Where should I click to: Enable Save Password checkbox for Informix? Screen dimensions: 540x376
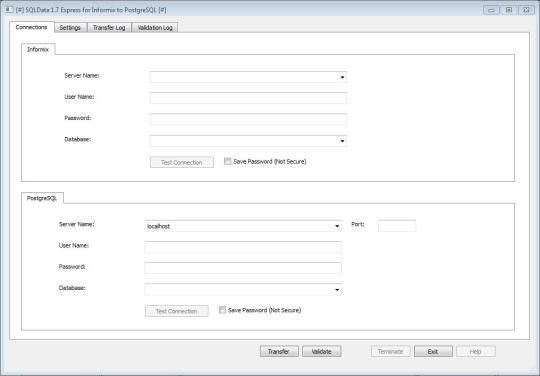(227, 161)
